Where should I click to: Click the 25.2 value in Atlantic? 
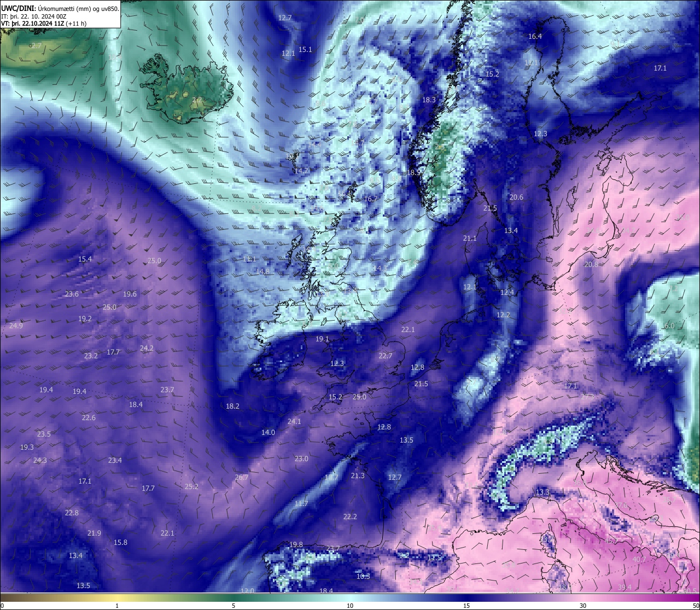click(x=191, y=486)
